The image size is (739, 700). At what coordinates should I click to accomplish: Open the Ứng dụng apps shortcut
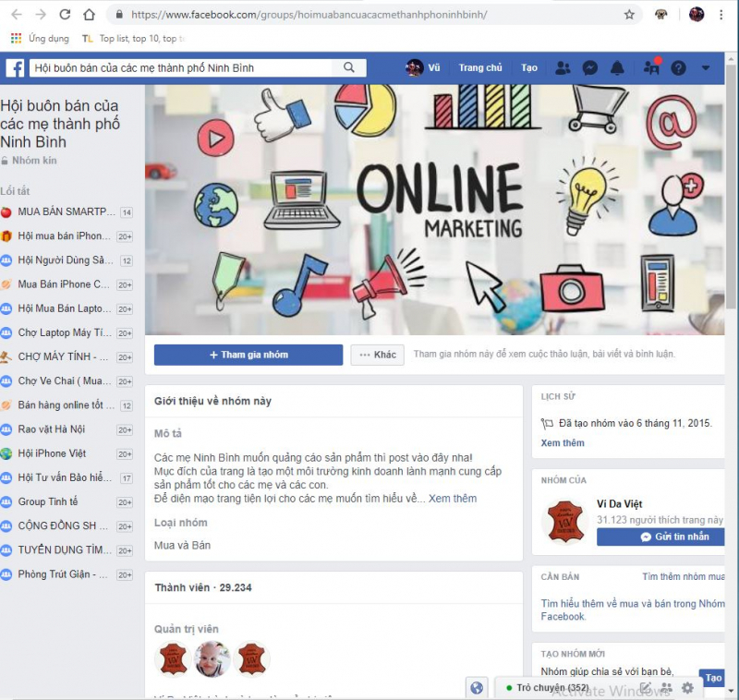40,38
